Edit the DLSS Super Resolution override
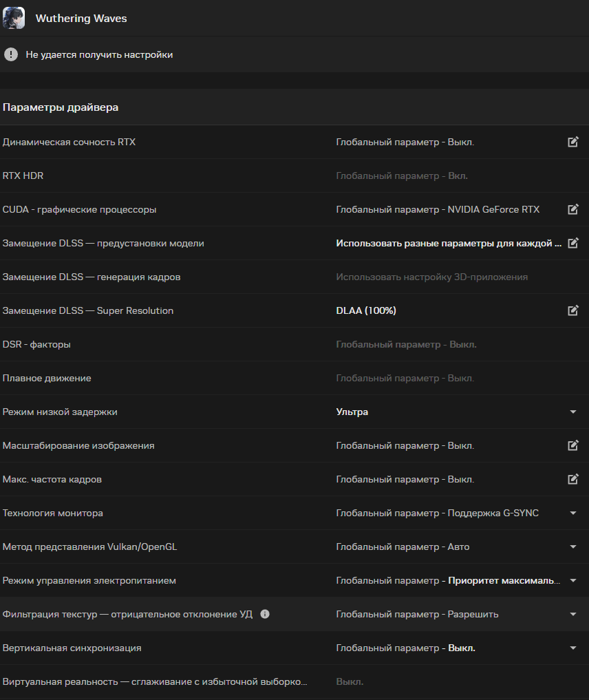The image size is (589, 700). 573,310
